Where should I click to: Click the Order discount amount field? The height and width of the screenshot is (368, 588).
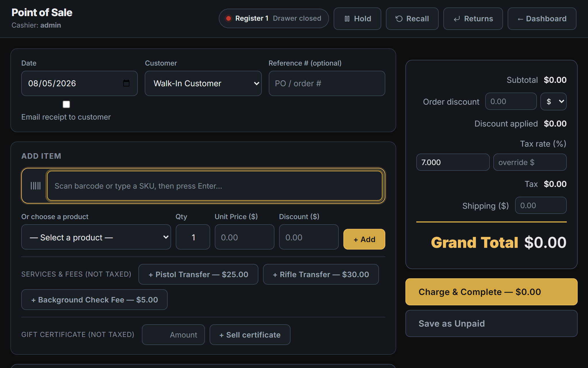(511, 101)
